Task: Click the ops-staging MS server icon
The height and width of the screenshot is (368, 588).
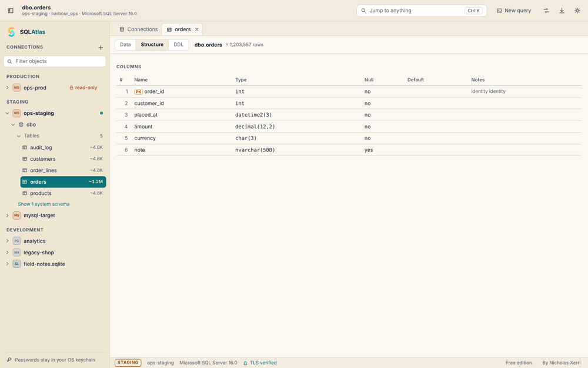Action: (x=16, y=113)
